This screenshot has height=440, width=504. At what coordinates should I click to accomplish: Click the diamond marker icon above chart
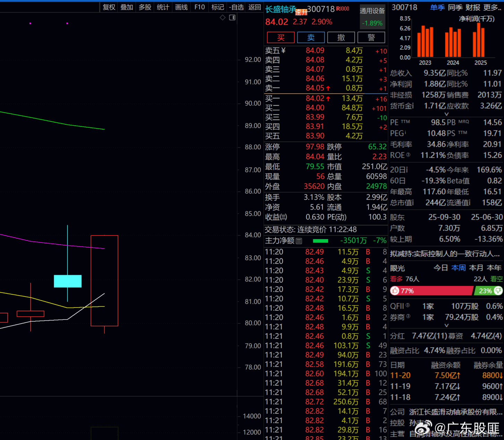(x=223, y=17)
